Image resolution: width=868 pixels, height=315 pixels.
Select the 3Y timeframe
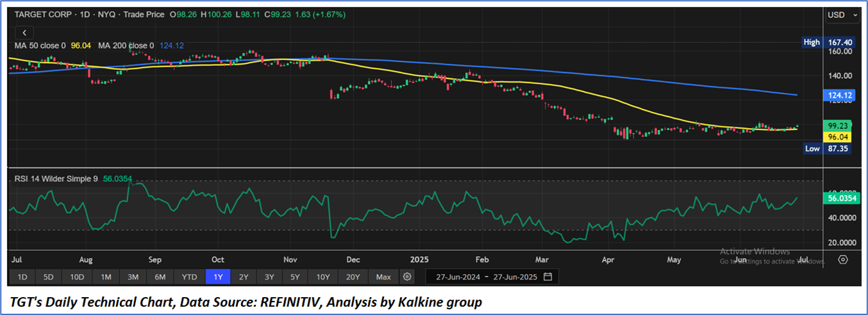tap(270, 277)
